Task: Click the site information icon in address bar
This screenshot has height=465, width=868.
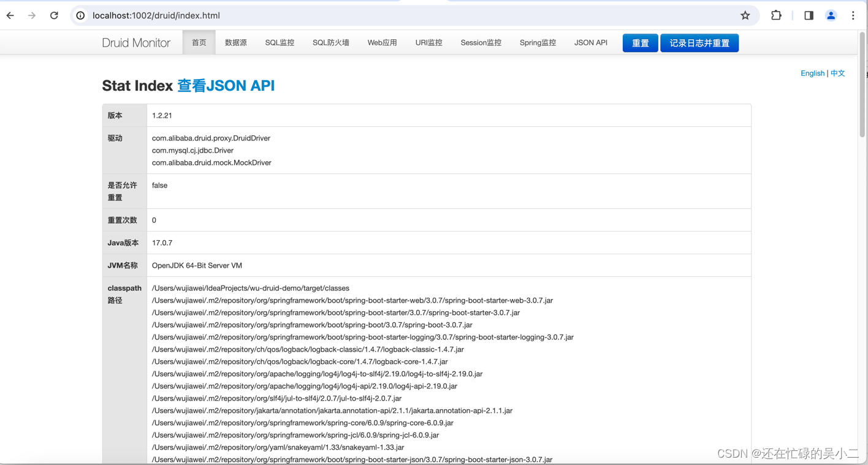Action: pos(80,15)
